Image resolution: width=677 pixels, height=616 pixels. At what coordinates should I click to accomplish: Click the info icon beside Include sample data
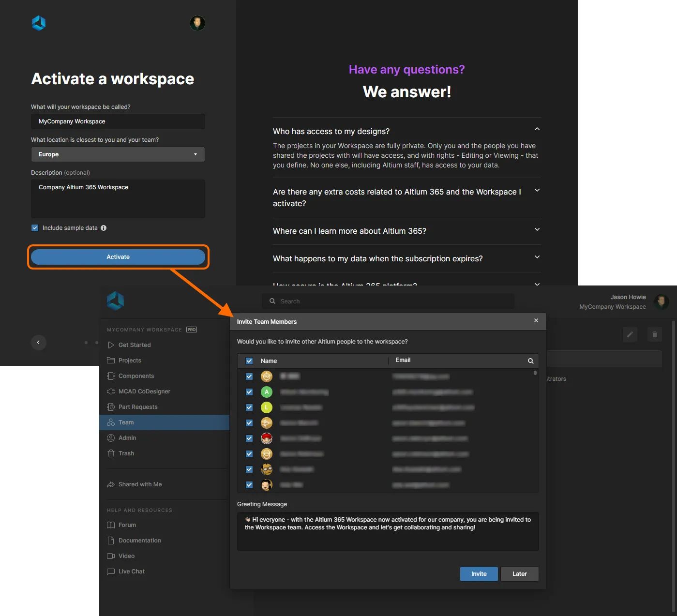click(104, 228)
